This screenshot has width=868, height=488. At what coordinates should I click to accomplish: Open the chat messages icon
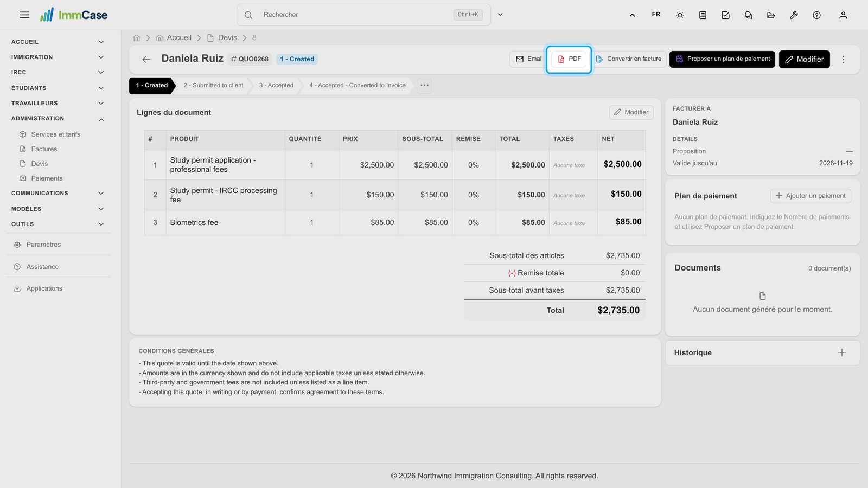coord(748,15)
